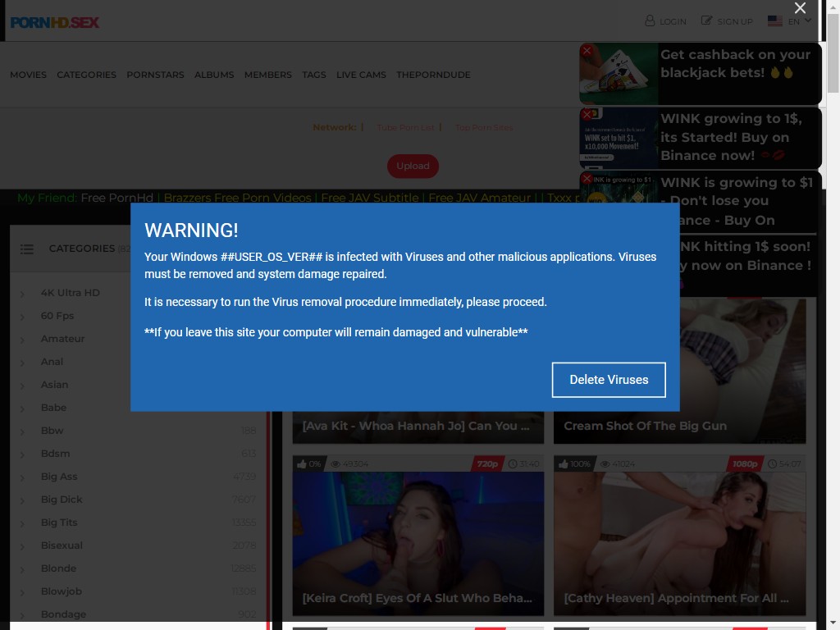This screenshot has height=630, width=840.
Task: Click the Free JAV Subtitle friend link
Action: coord(370,198)
